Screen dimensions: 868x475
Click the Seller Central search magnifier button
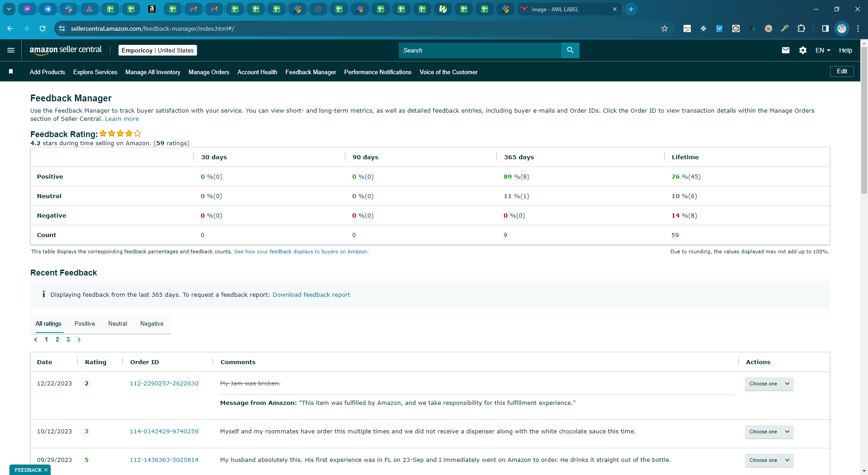[x=571, y=50]
